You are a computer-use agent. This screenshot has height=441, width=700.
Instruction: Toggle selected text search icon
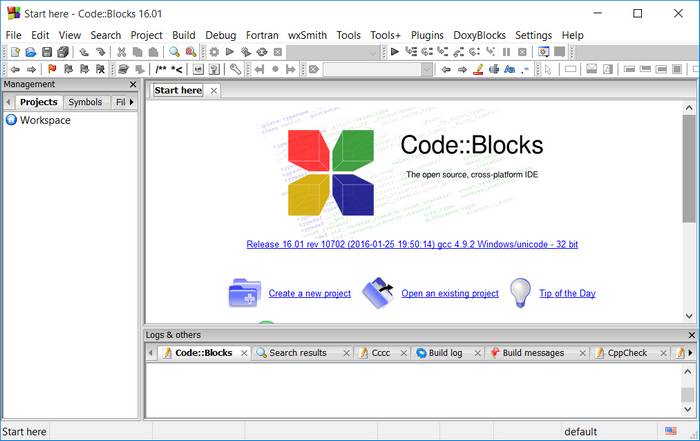pyautogui.click(x=494, y=69)
